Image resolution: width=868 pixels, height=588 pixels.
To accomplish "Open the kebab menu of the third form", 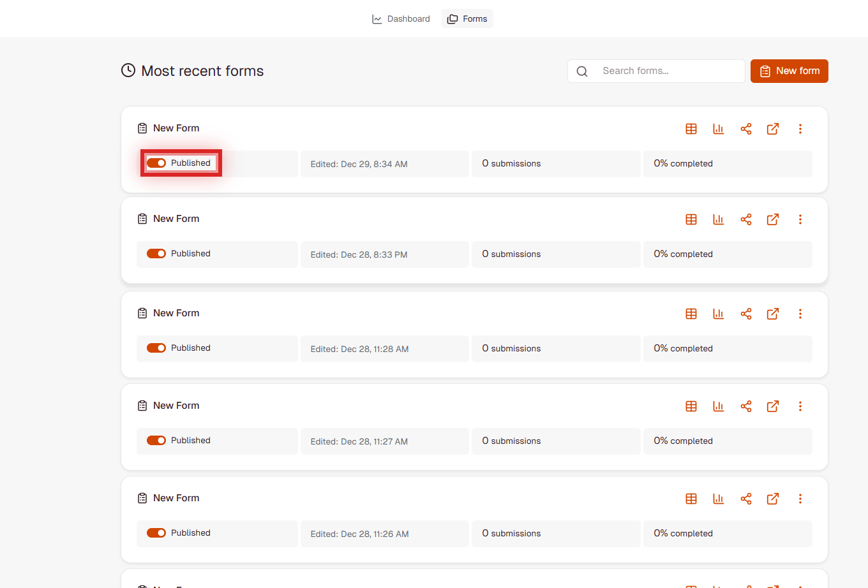I will (x=800, y=313).
